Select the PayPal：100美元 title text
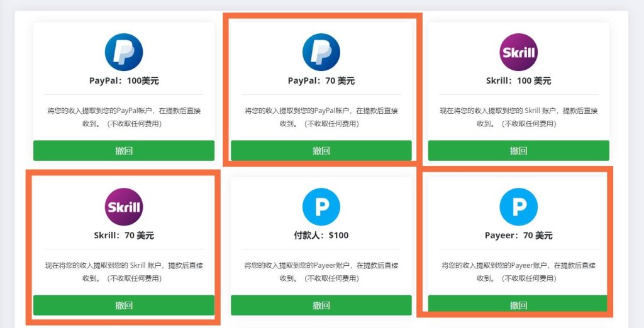This screenshot has height=328, width=644. point(124,81)
